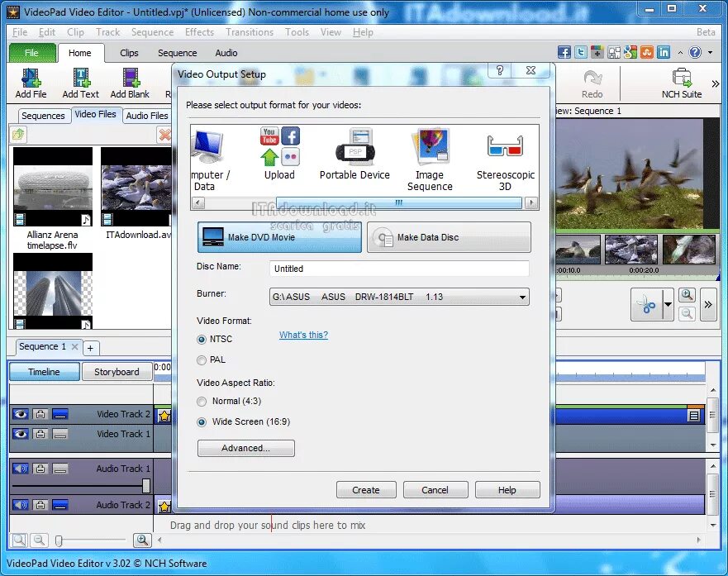Screen dimensions: 728x576
Task: Click the Disc Name input field
Action: (x=399, y=269)
